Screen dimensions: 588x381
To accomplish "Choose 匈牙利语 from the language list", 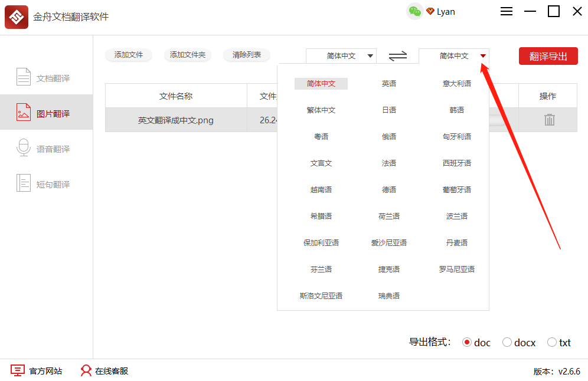I will pyautogui.click(x=457, y=137).
